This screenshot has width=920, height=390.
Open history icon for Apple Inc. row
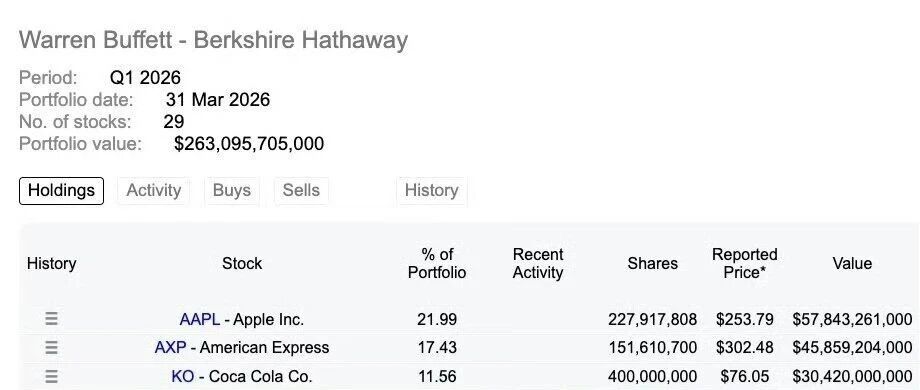pos(52,320)
